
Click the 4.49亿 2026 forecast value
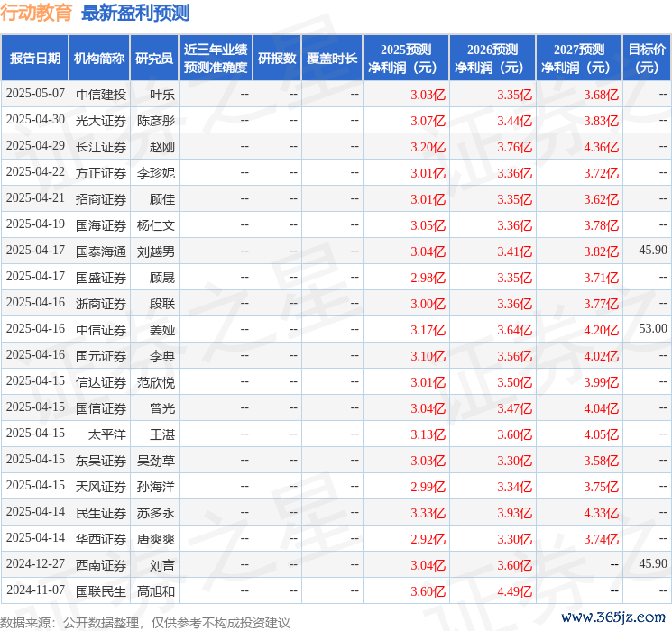point(515,591)
